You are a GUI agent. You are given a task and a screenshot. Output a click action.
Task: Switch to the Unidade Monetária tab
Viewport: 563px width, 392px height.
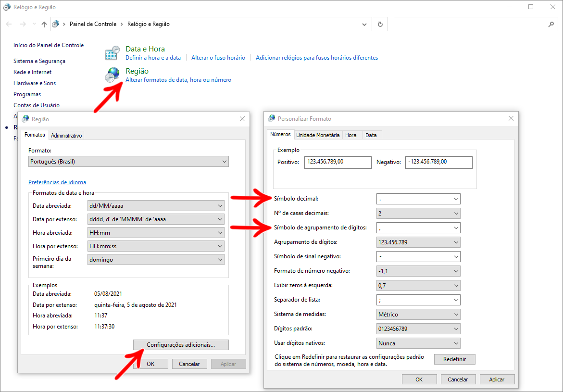coord(318,135)
